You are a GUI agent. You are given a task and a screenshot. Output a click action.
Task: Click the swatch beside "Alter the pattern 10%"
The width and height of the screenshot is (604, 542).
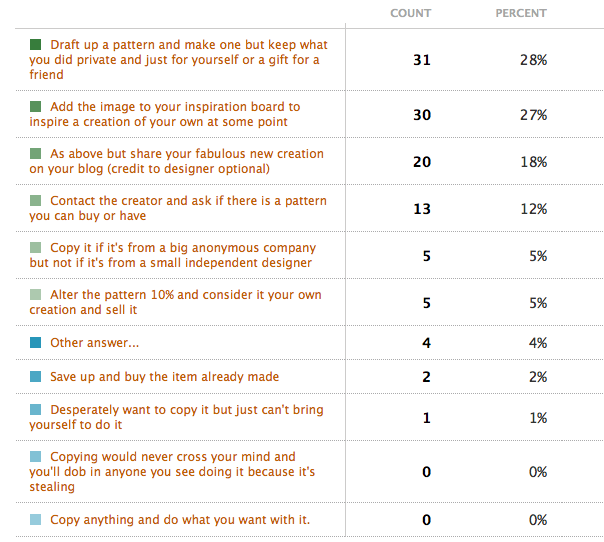pyautogui.click(x=36, y=295)
